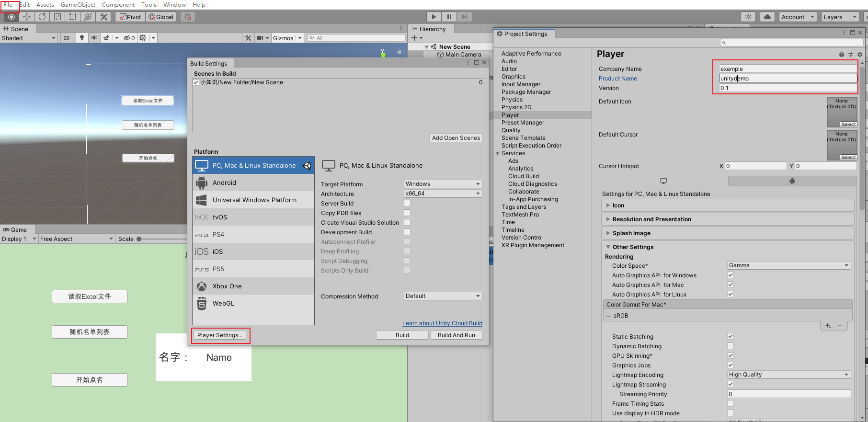
Task: Enable Dynamic Batching checkbox
Action: [731, 346]
